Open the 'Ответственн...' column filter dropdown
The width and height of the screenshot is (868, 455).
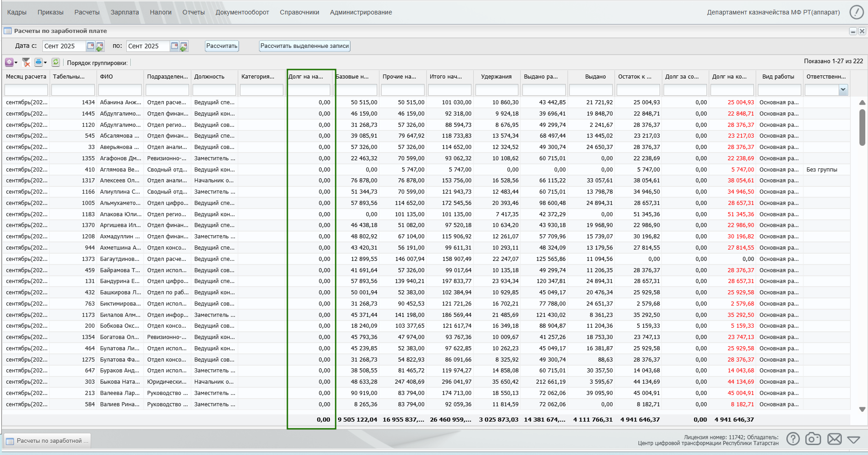pyautogui.click(x=843, y=90)
